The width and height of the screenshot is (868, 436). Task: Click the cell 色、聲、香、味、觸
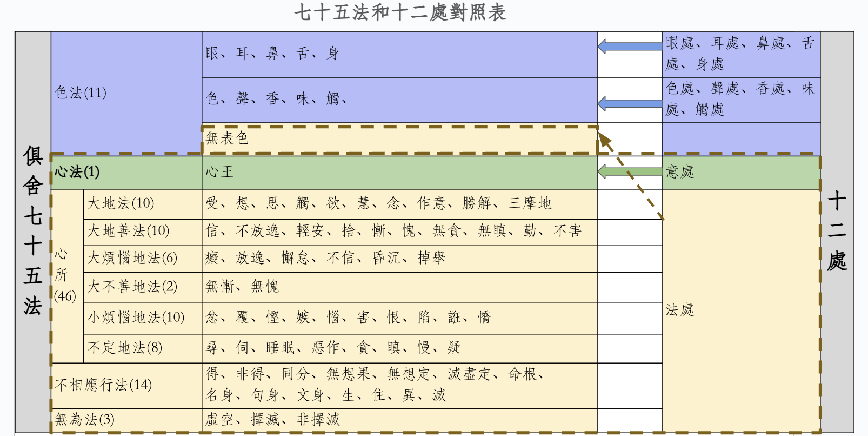tap(399, 100)
